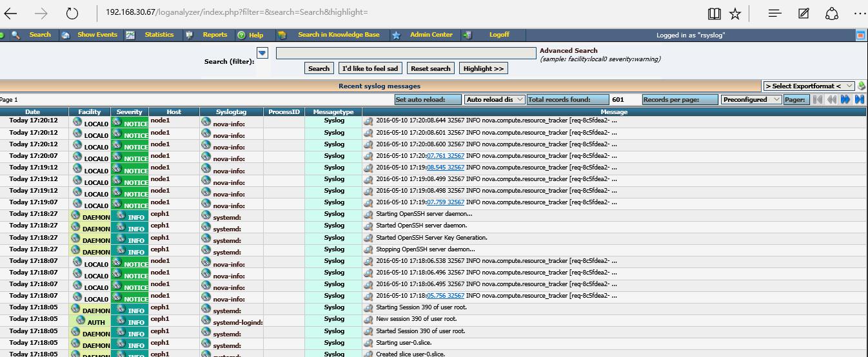
Task: Click the green Help question-mark icon
Action: [241, 35]
